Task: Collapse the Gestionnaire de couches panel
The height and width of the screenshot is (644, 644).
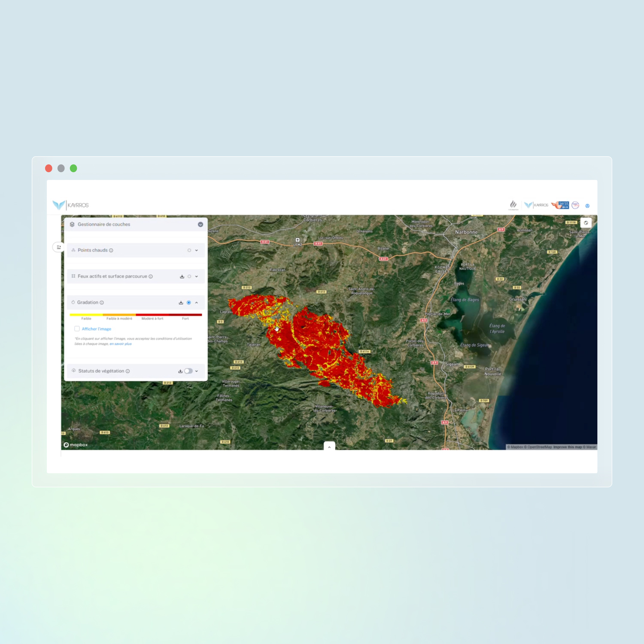Action: [200, 225]
